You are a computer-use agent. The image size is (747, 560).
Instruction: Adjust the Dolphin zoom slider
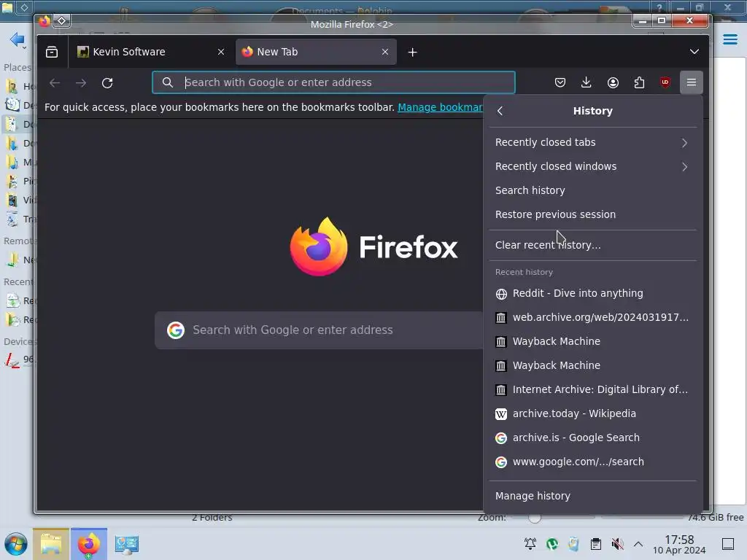535,518
